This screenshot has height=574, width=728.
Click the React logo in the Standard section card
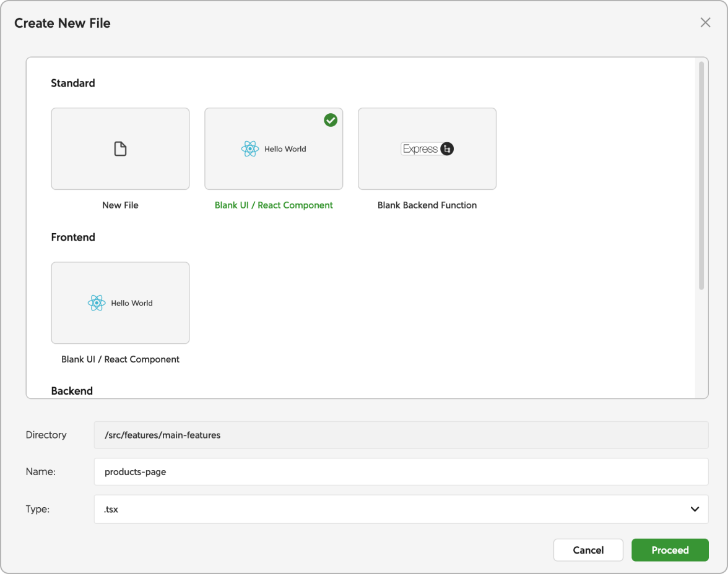point(250,149)
